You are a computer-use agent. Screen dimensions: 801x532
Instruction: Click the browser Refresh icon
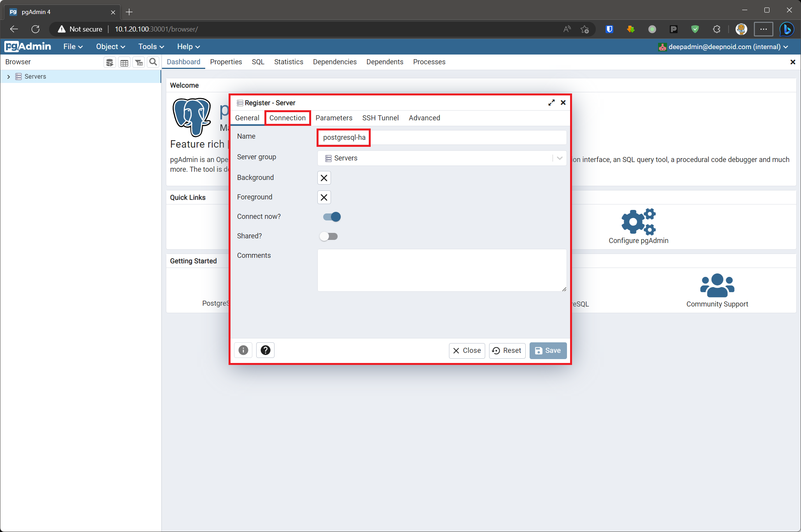point(35,29)
